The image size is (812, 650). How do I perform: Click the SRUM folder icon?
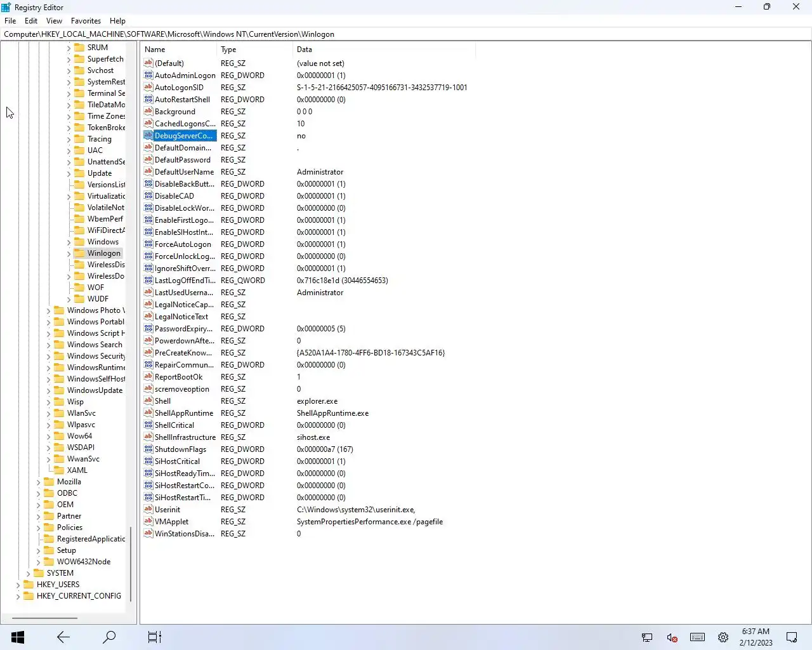coord(79,47)
